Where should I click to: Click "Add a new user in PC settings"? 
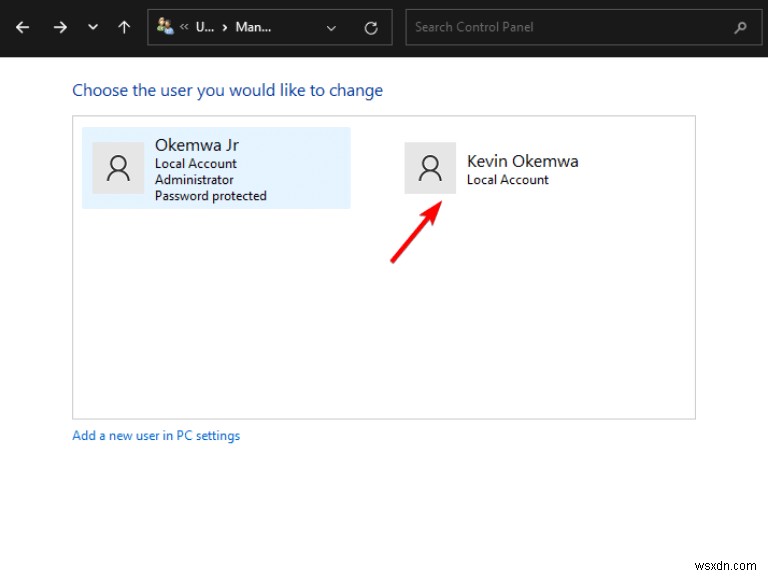(156, 435)
